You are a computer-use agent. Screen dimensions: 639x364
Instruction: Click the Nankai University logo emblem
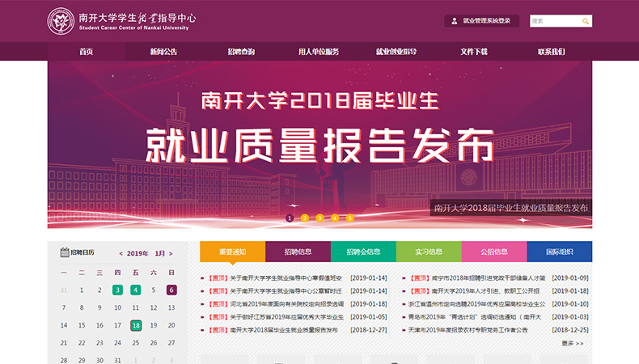(x=61, y=21)
